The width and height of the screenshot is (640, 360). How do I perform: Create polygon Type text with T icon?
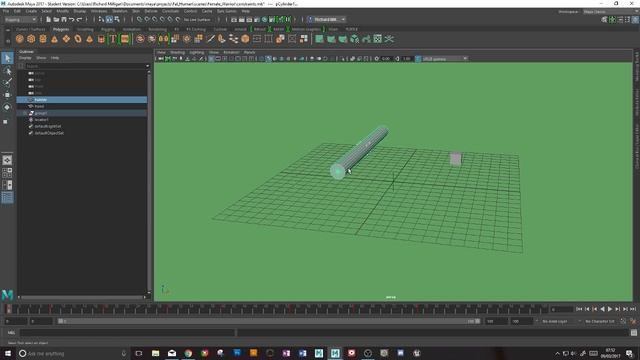point(113,39)
